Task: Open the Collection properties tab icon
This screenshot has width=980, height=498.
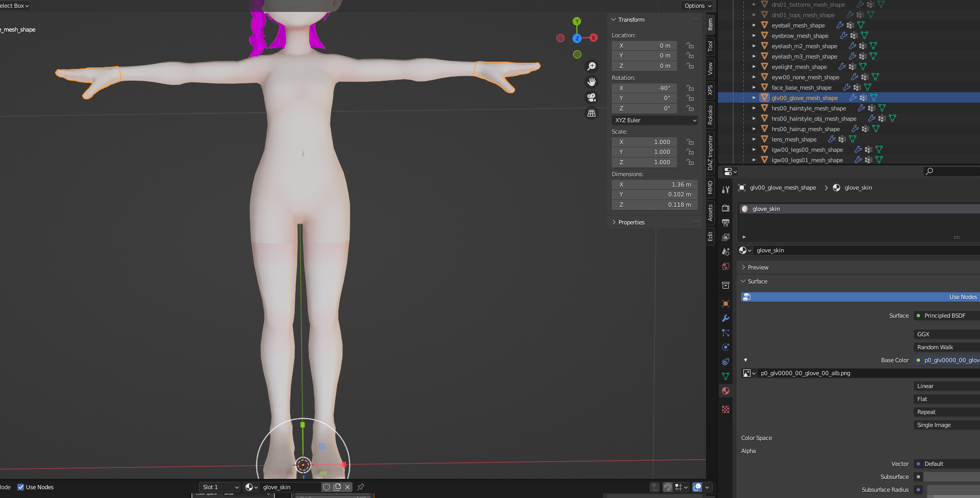Action: coord(726,285)
